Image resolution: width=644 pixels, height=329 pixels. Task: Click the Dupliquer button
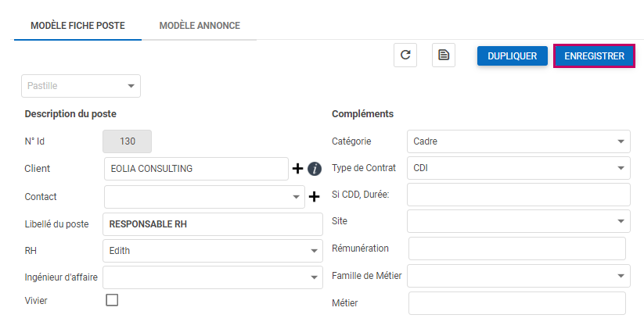tap(512, 56)
